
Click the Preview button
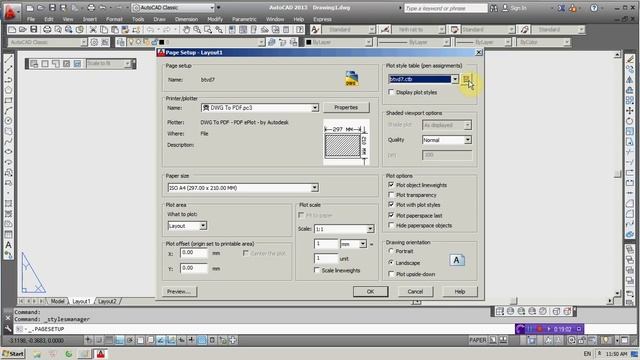179,291
